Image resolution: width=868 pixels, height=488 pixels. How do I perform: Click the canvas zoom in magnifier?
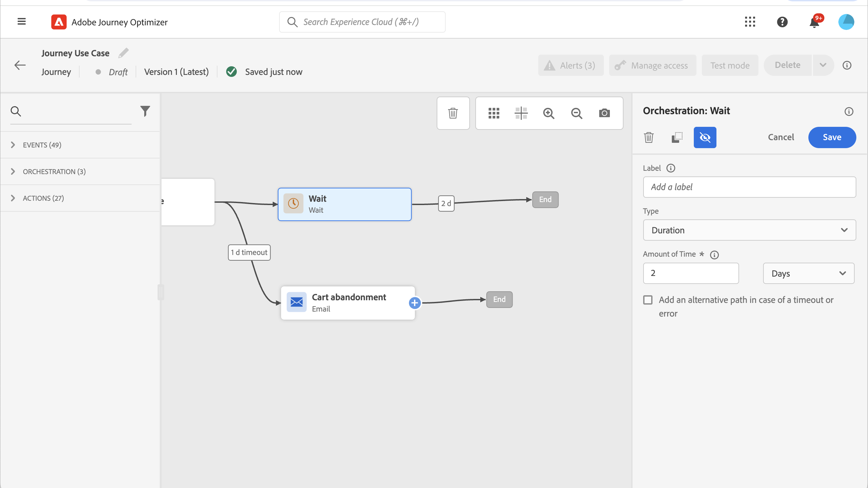549,113
